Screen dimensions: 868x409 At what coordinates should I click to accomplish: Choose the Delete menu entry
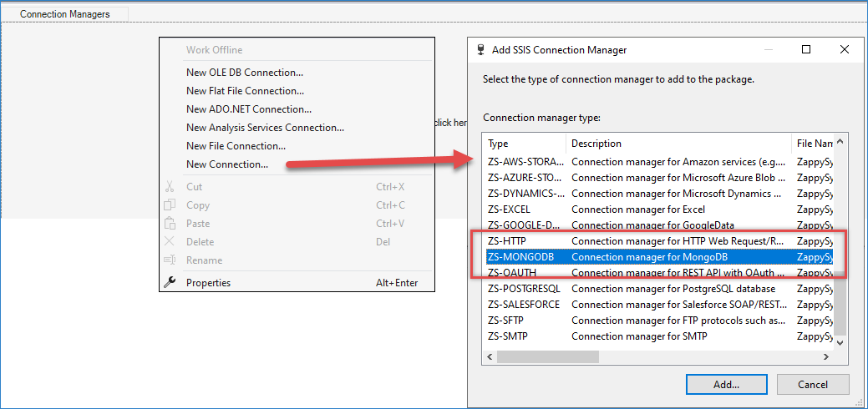click(x=297, y=242)
